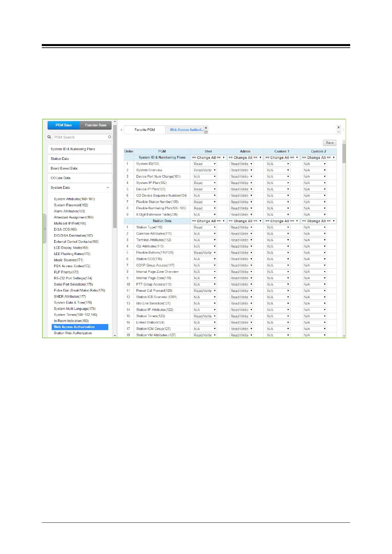Open User dropdown for System ID(100)

tap(205, 164)
